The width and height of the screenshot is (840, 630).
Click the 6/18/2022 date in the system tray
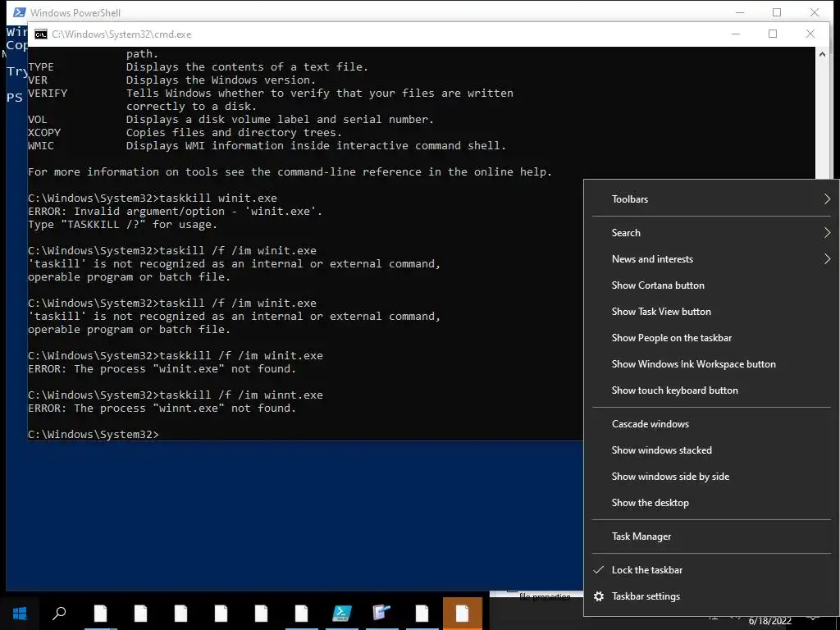click(769, 622)
